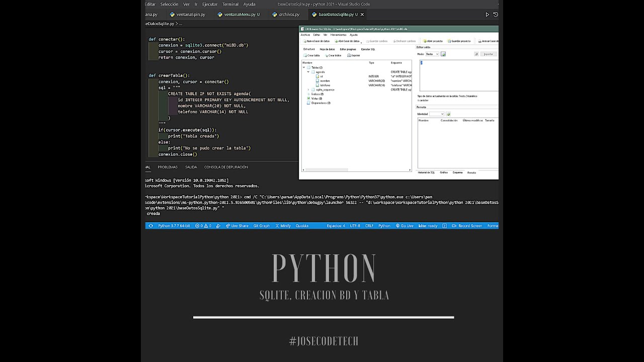Expand the sqlite_sequence table node
644x362 pixels.
coord(308,89)
